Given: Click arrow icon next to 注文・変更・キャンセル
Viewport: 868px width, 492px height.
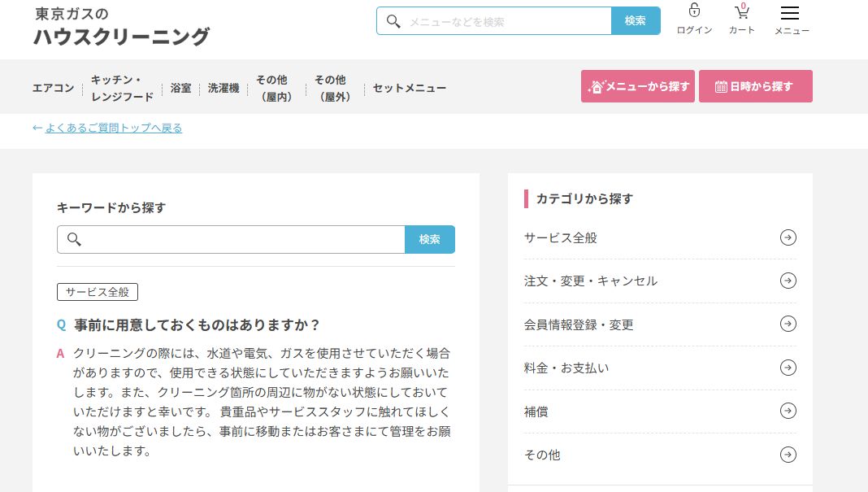Looking at the screenshot, I should [x=788, y=281].
